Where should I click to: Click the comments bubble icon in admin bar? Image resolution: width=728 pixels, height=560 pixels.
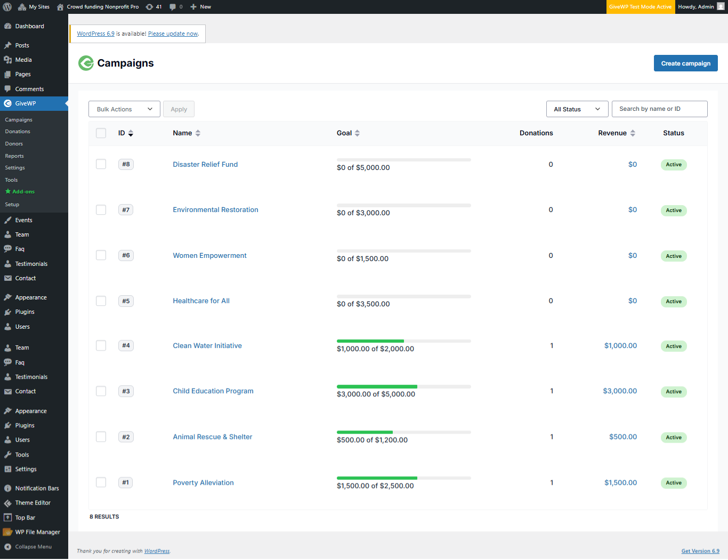click(x=173, y=7)
